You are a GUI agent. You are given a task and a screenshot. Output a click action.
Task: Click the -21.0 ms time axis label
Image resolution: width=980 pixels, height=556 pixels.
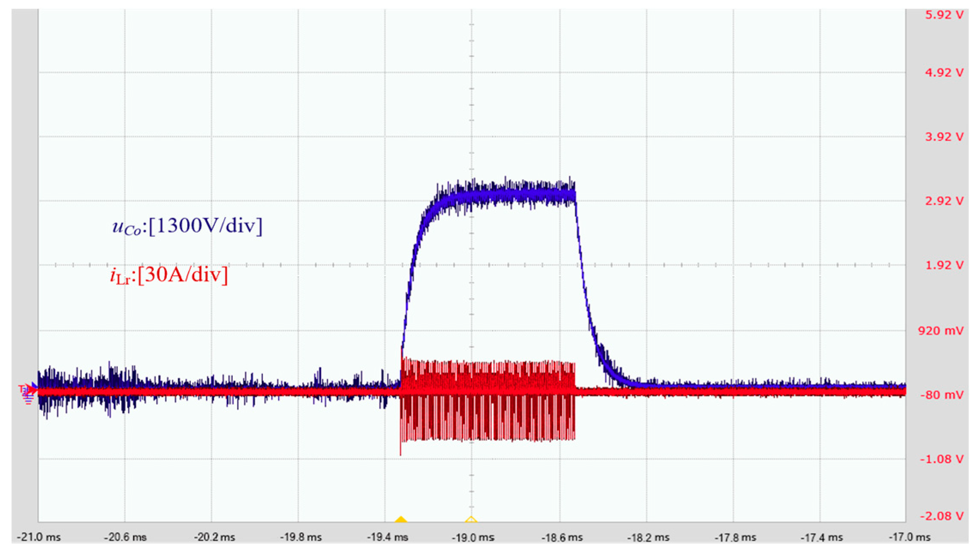[39, 537]
